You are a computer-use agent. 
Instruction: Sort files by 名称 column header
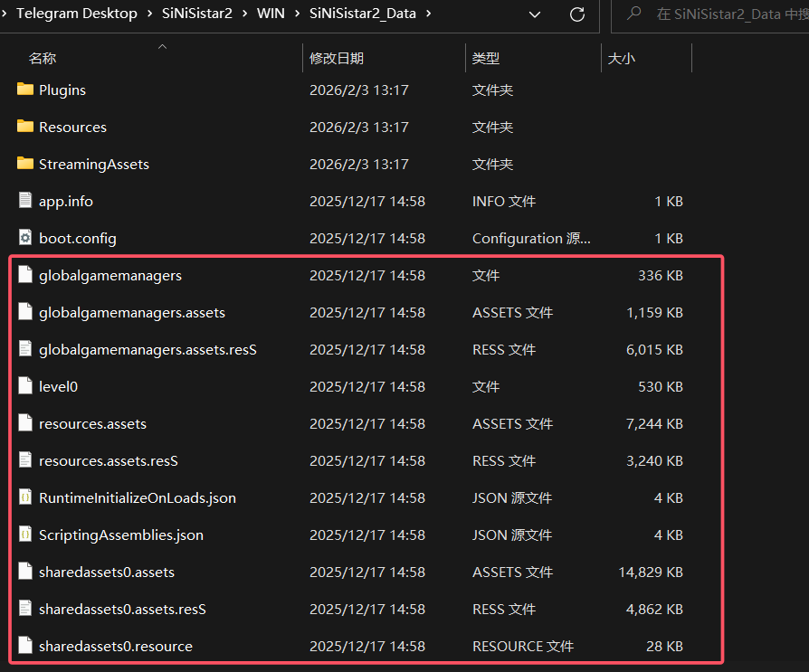(43, 58)
